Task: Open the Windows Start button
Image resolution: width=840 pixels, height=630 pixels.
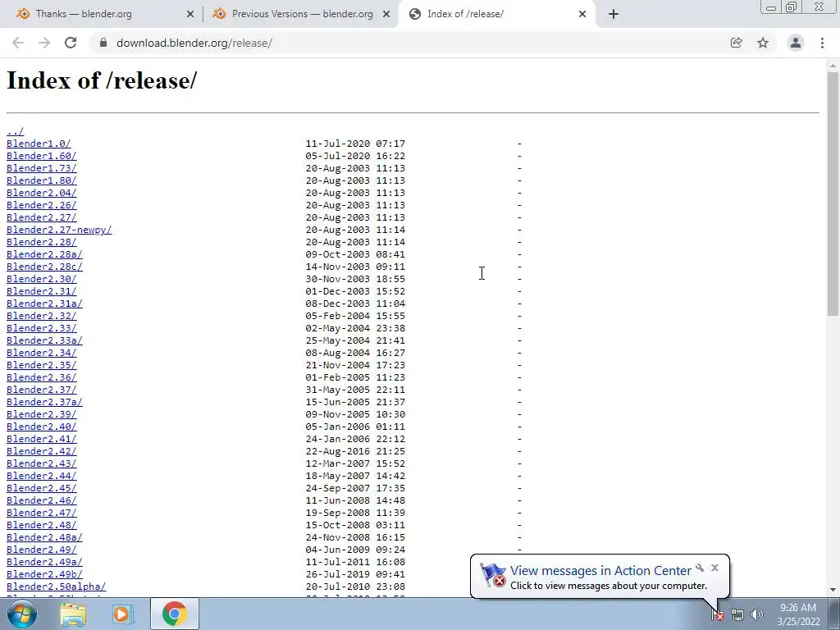Action: 21,614
